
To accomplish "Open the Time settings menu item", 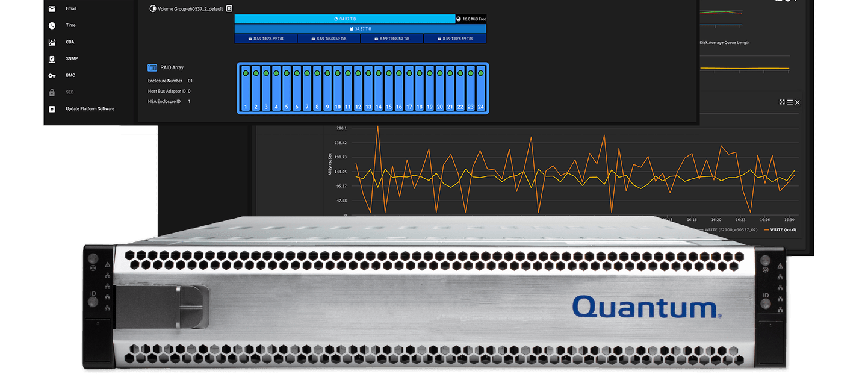I will point(71,26).
